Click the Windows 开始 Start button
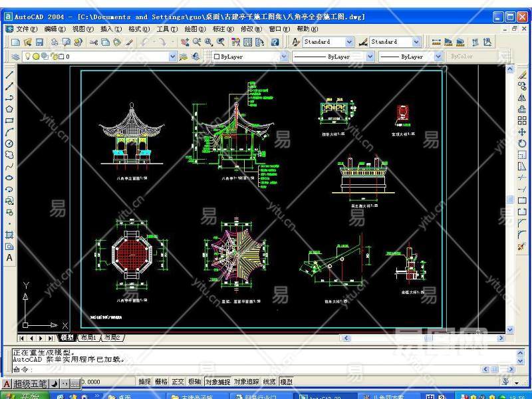532x399 pixels. 25,395
